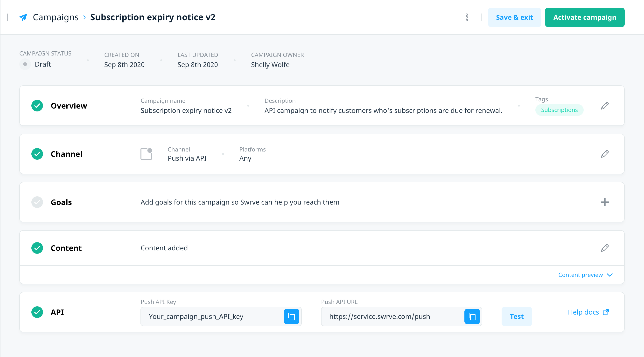This screenshot has height=357, width=644.
Task: Click the Add goals for this campaign text
Action: (x=240, y=202)
